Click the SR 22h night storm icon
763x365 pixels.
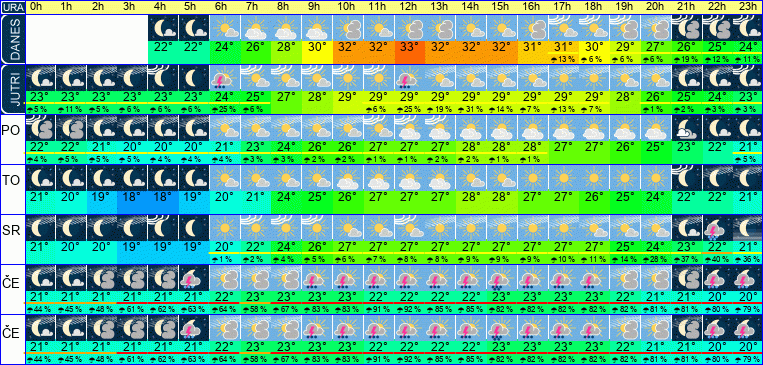coord(717,229)
